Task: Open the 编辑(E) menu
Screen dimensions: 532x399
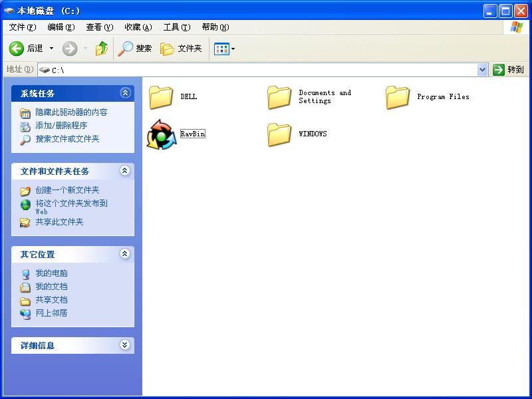Action: click(x=61, y=27)
